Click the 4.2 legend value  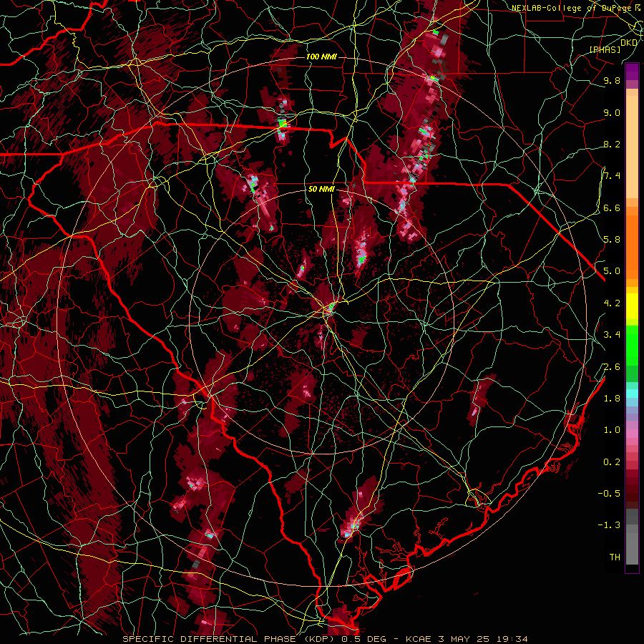point(612,303)
